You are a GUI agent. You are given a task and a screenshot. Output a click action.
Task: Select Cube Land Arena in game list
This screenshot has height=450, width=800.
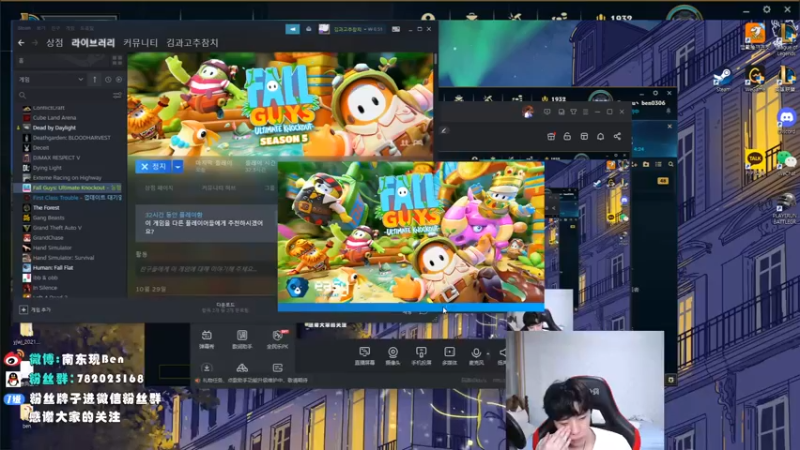click(x=54, y=118)
